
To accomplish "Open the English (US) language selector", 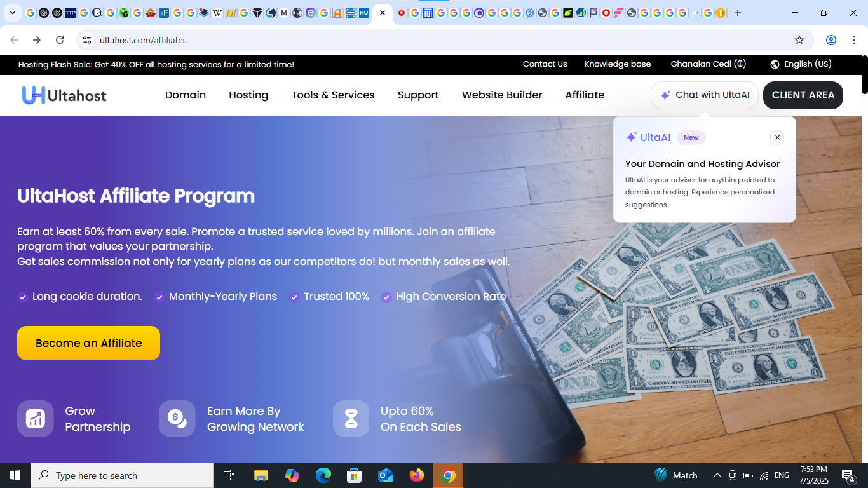I will pos(801,64).
